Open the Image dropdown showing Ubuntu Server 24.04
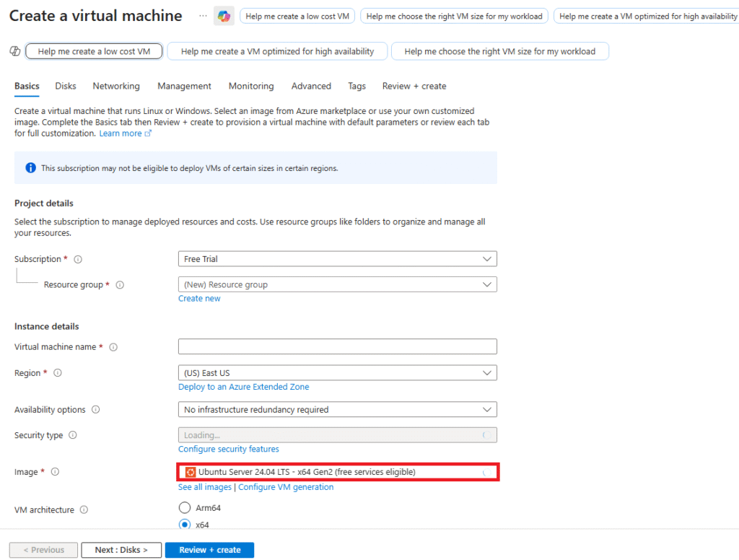Viewport: 739px width, 560px height. [337, 472]
